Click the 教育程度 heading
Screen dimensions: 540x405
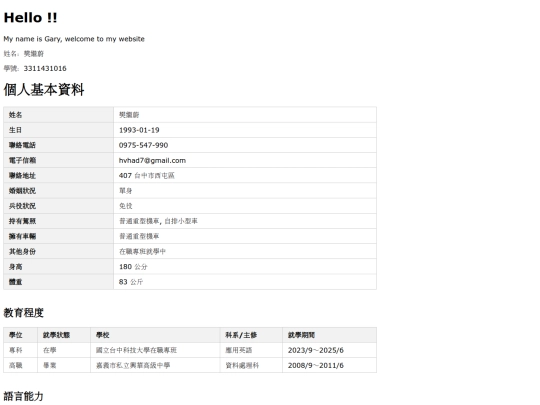tap(23, 313)
